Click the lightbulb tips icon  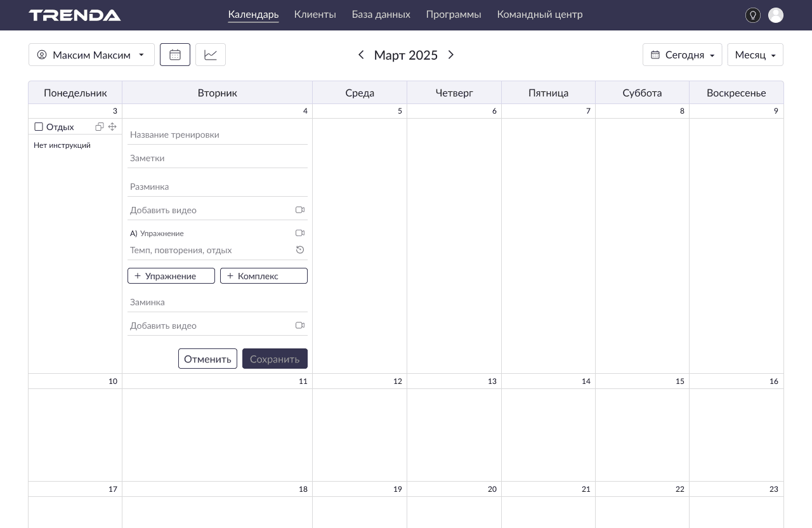752,15
